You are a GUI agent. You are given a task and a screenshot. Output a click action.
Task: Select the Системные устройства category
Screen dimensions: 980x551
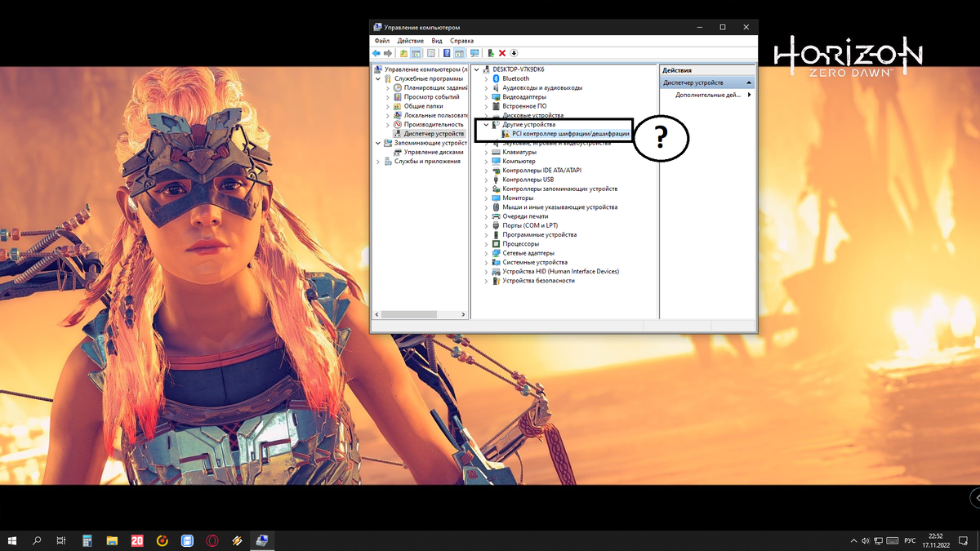coord(535,262)
